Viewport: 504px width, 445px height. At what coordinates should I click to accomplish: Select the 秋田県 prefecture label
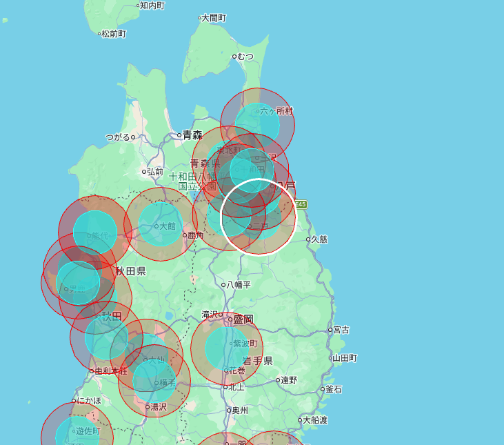(131, 271)
